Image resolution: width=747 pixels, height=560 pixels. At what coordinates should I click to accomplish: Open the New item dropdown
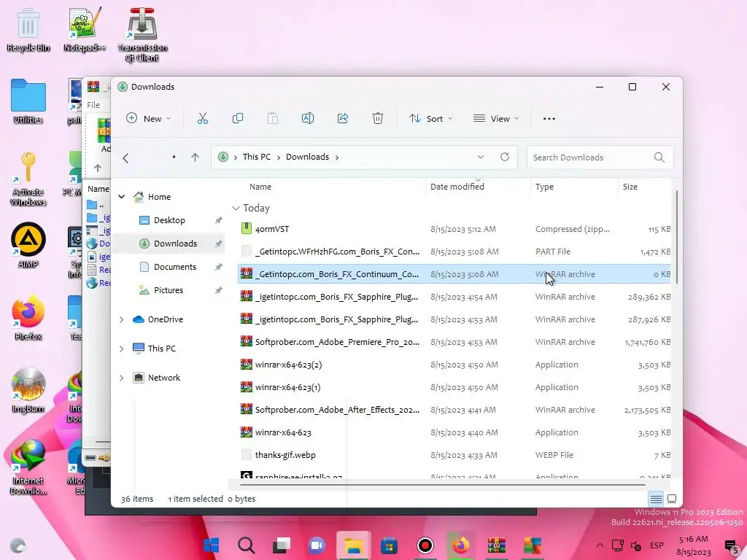tap(149, 119)
